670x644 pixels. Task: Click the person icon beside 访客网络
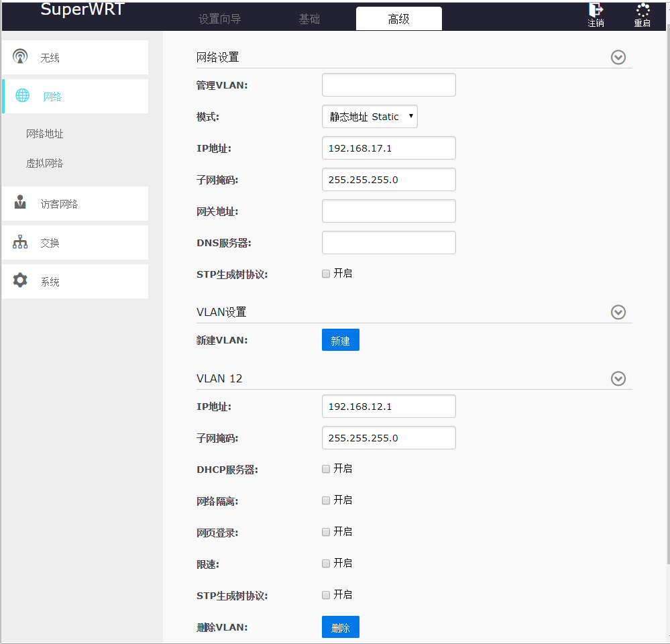20,202
